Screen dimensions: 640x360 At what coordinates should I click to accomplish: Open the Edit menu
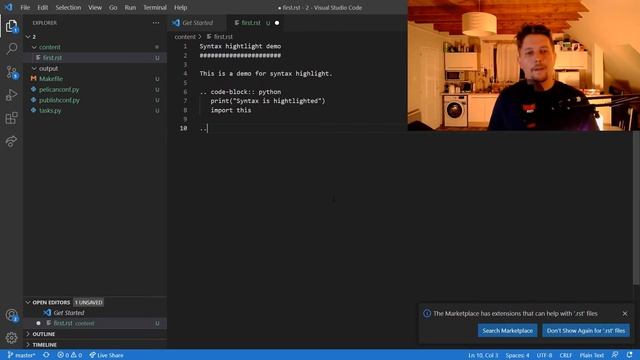(x=42, y=7)
